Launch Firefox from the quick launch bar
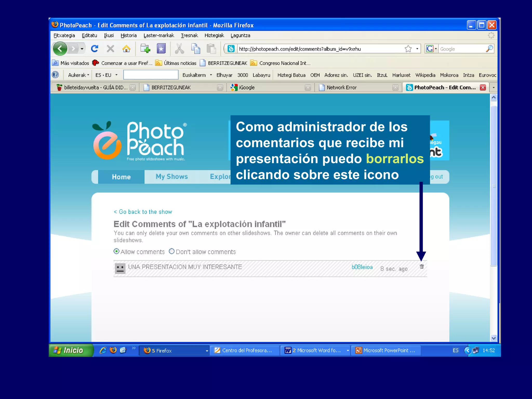532x399 pixels. tap(113, 350)
